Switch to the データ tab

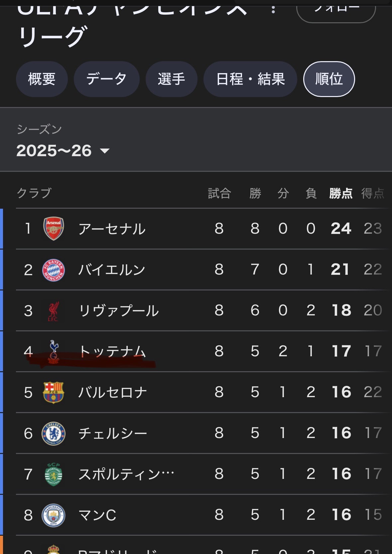106,79
